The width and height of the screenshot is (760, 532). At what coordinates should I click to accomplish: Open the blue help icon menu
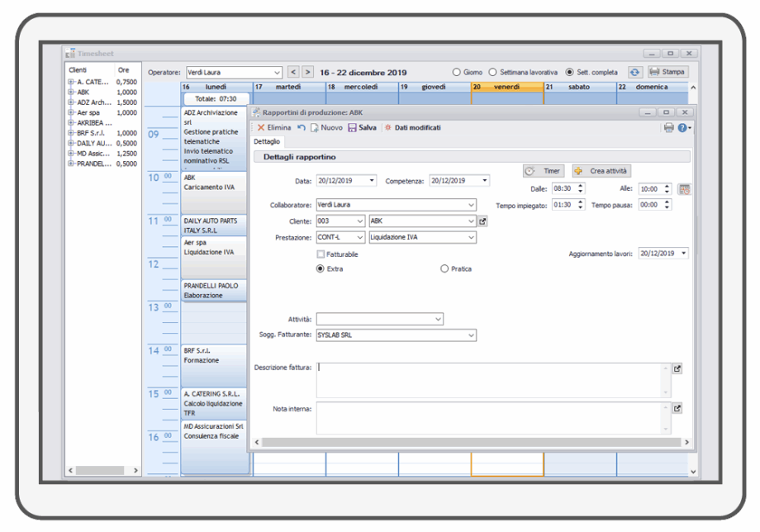684,128
